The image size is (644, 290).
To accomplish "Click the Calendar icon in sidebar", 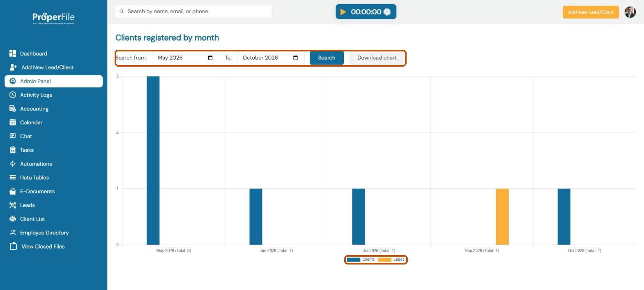I will tap(13, 122).
